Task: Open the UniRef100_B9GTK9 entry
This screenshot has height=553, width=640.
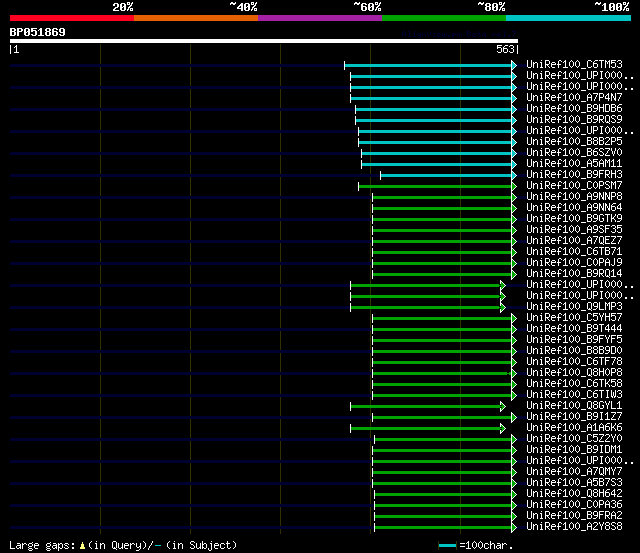Action: (x=574, y=219)
